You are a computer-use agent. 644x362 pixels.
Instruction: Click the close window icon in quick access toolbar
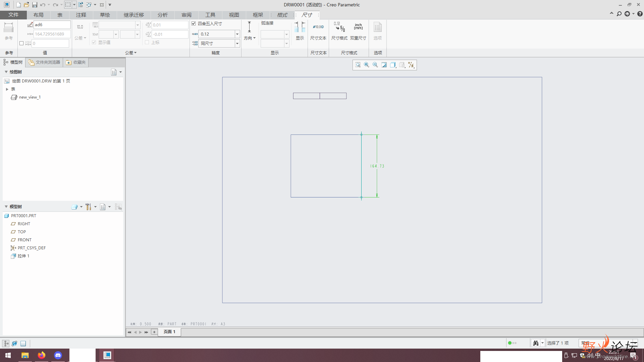coord(102,5)
